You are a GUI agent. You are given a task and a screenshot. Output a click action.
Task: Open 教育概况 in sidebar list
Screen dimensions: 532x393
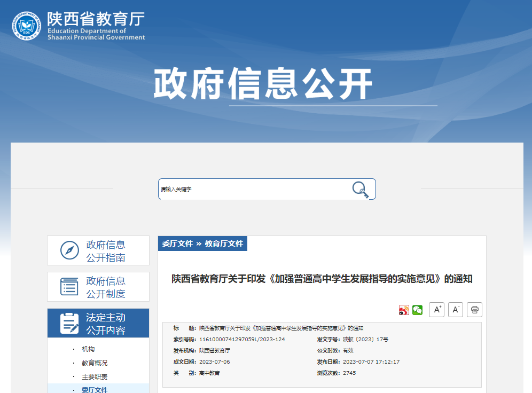[x=95, y=363]
